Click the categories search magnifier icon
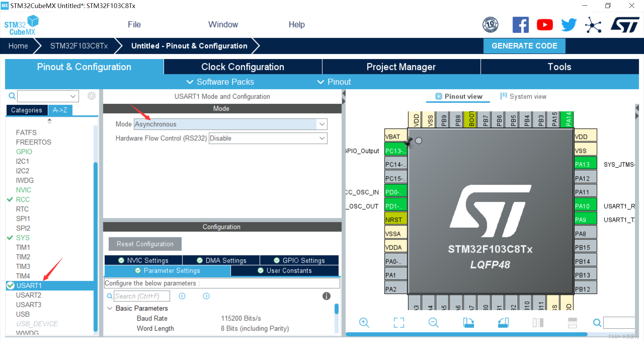The image size is (644, 342). tap(12, 96)
